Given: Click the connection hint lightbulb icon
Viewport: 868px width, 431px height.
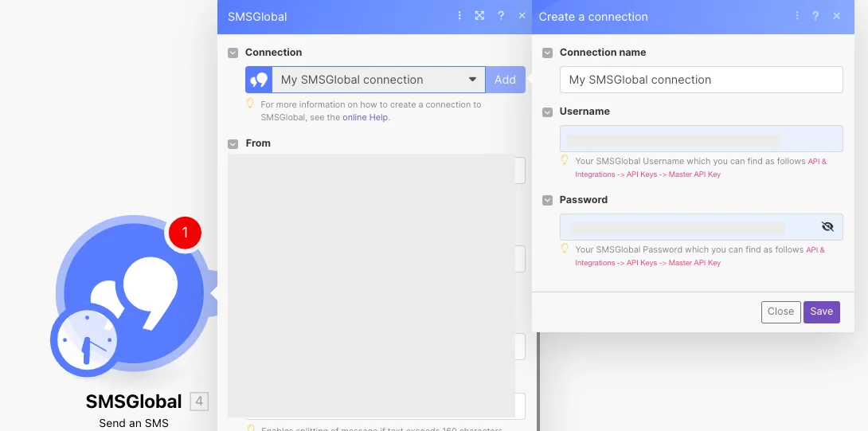Looking at the screenshot, I should [x=250, y=104].
